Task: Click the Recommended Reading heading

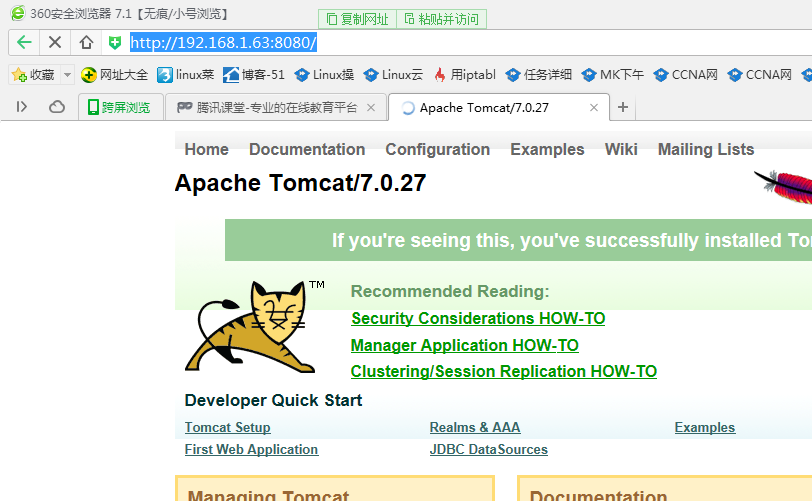Action: coord(450,291)
